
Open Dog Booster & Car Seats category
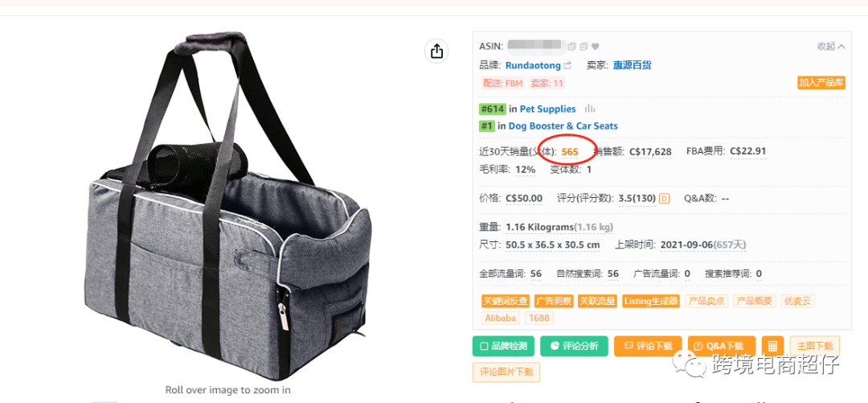point(563,125)
